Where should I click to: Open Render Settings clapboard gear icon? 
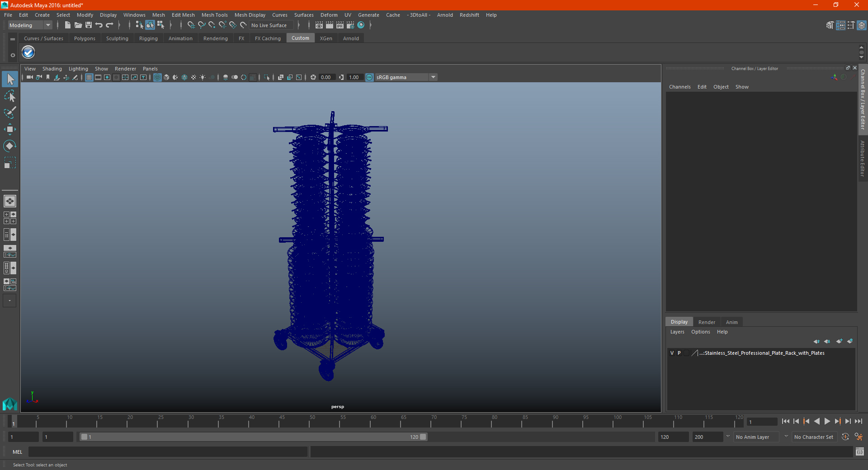[x=350, y=25]
